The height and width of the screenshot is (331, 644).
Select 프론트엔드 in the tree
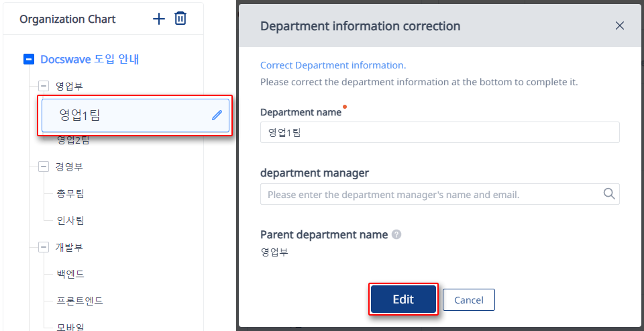(80, 301)
